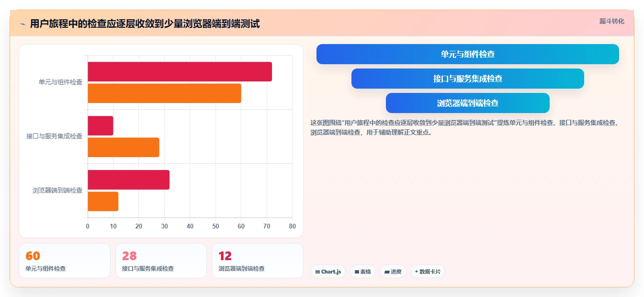Click the 接口与服务集成检查 y-axis label
Screen dimensions: 644x297
pos(54,136)
